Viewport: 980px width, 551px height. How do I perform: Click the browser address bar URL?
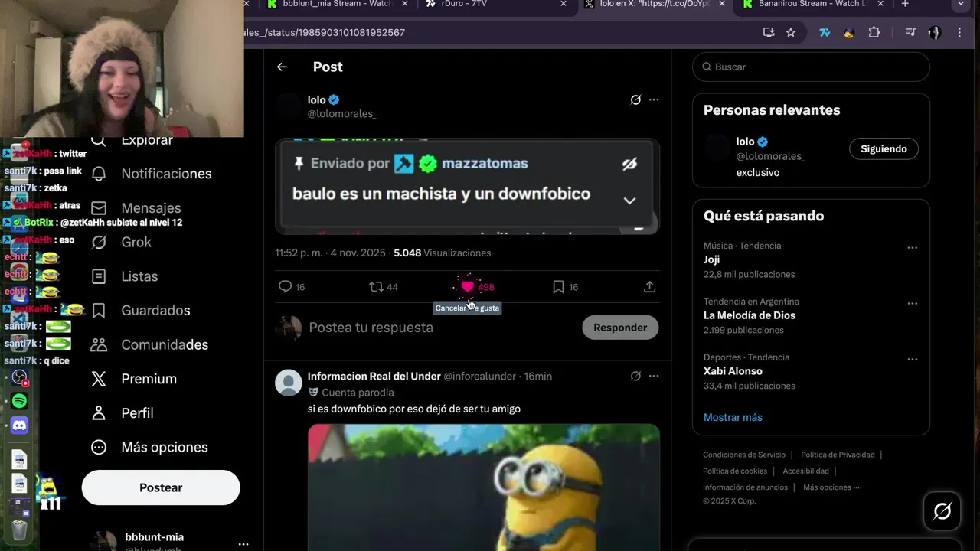point(325,32)
